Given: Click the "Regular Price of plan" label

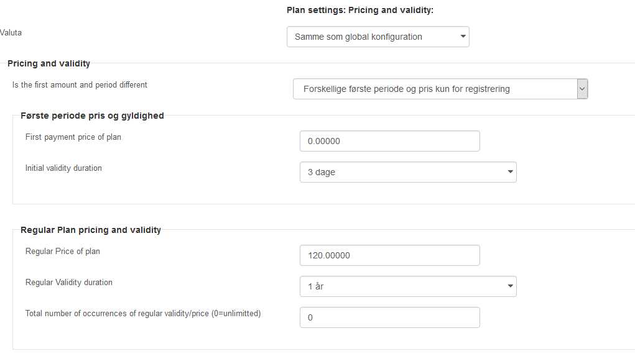Looking at the screenshot, I should (x=63, y=251).
